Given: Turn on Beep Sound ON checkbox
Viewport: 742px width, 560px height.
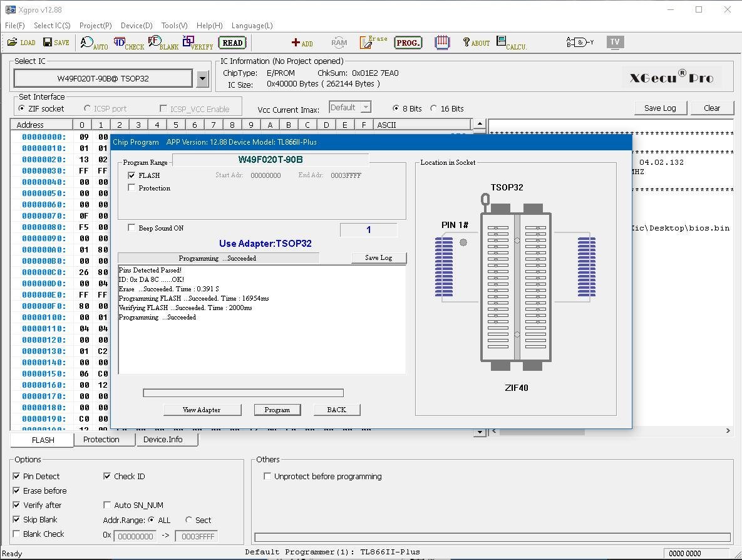Looking at the screenshot, I should (x=131, y=227).
